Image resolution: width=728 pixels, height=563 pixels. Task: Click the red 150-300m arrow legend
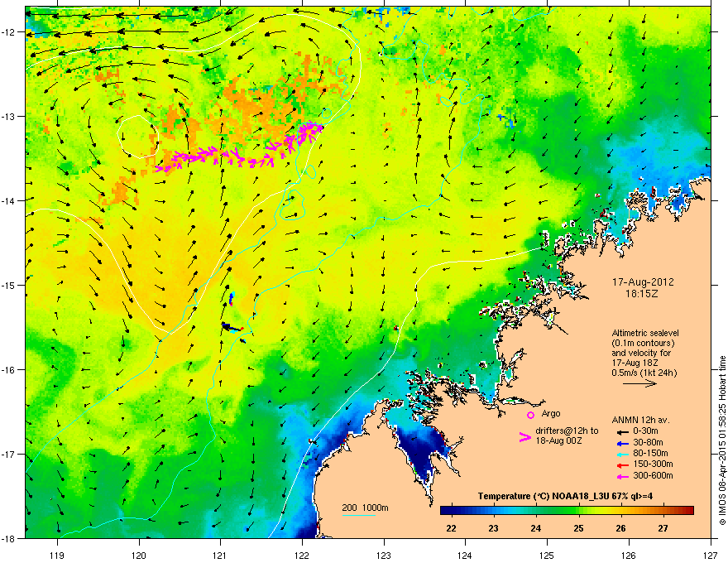(x=621, y=464)
